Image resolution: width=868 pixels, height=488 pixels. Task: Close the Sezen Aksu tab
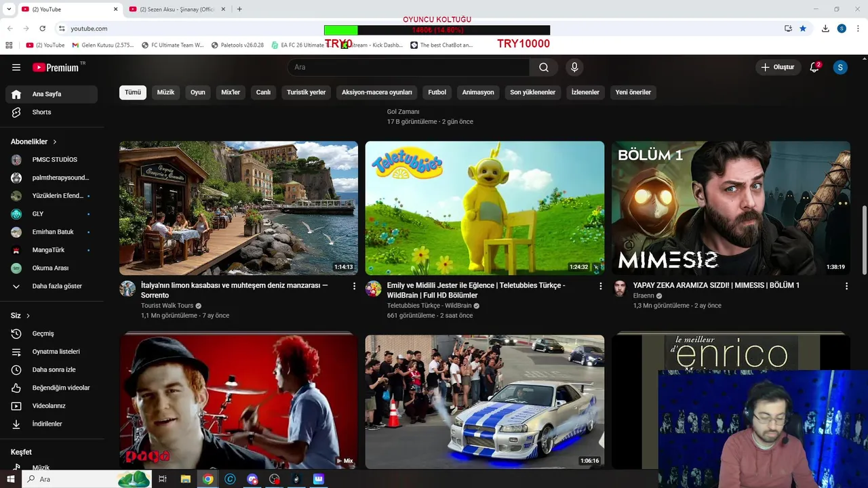(x=222, y=9)
